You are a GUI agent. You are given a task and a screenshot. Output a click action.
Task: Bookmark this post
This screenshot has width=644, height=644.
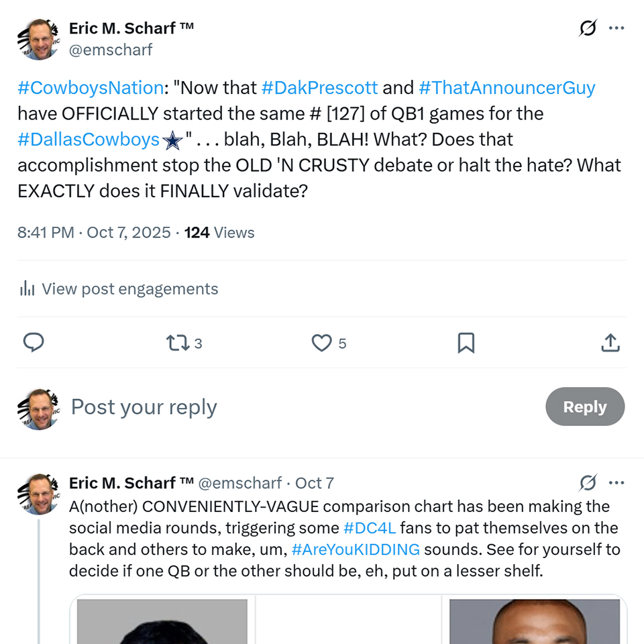point(466,343)
